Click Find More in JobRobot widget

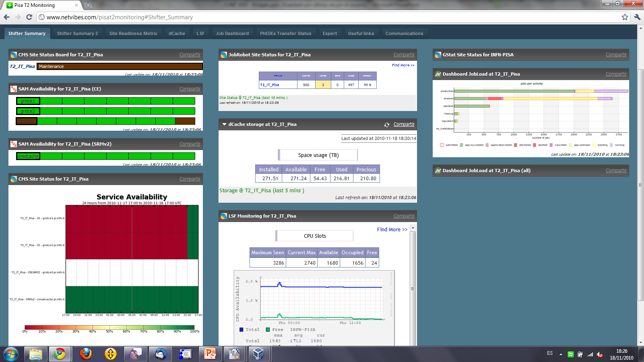(403, 65)
